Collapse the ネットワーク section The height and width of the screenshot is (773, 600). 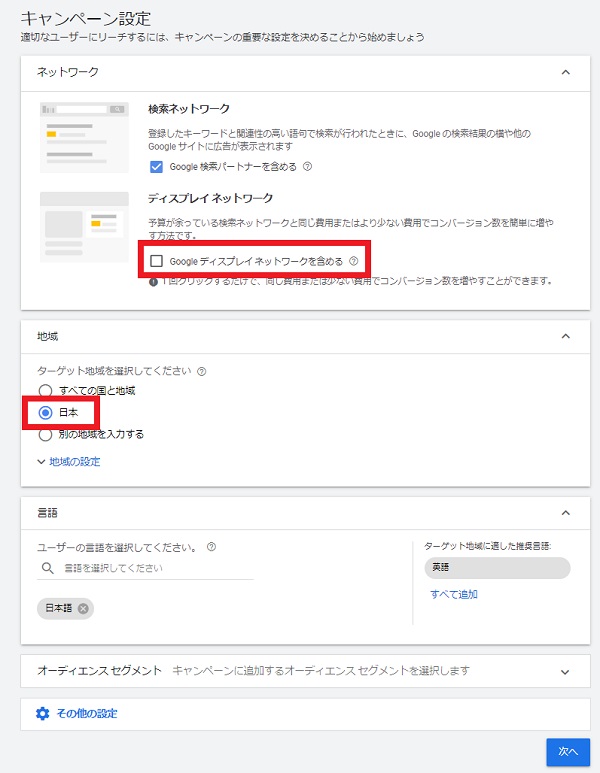566,72
